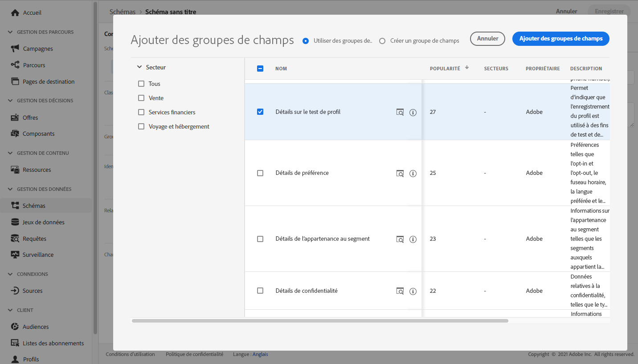This screenshot has width=638, height=364.
Task: Open info icon for Détails sur le test de profil
Action: (413, 113)
